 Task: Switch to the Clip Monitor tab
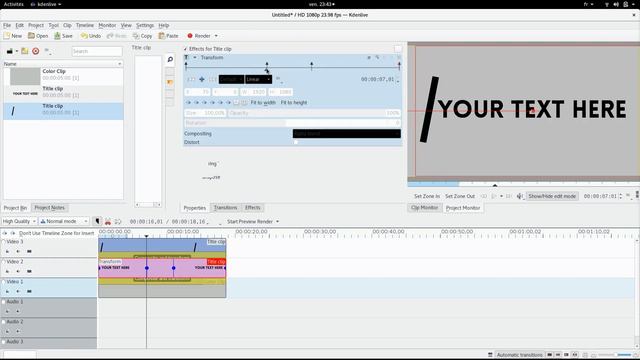[x=424, y=208]
